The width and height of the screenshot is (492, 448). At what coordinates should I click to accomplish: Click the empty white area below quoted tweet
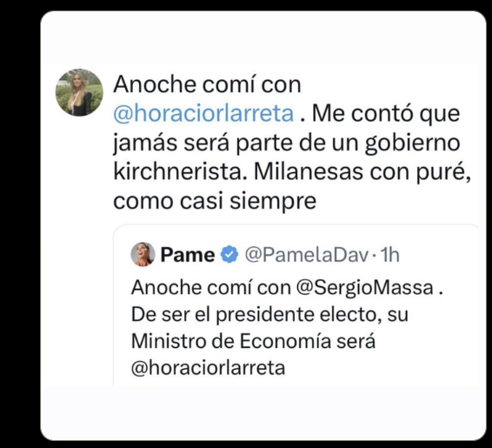click(263, 414)
